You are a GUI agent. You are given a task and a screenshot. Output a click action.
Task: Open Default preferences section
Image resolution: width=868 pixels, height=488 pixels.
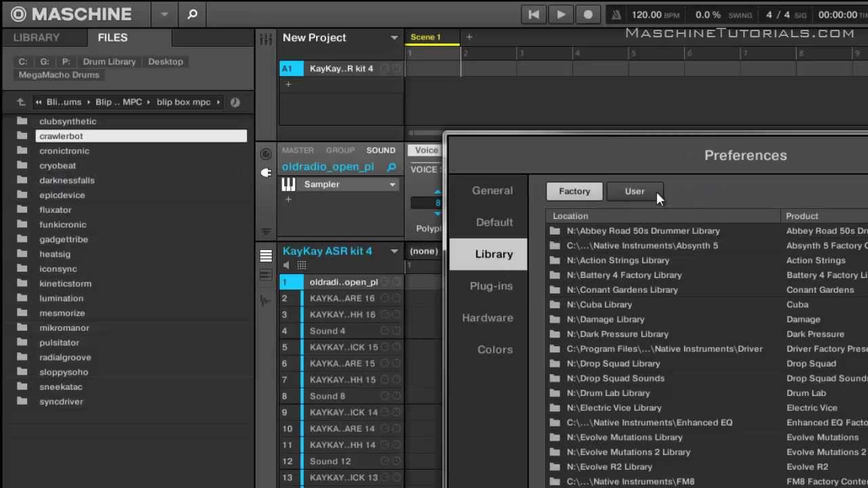point(494,222)
